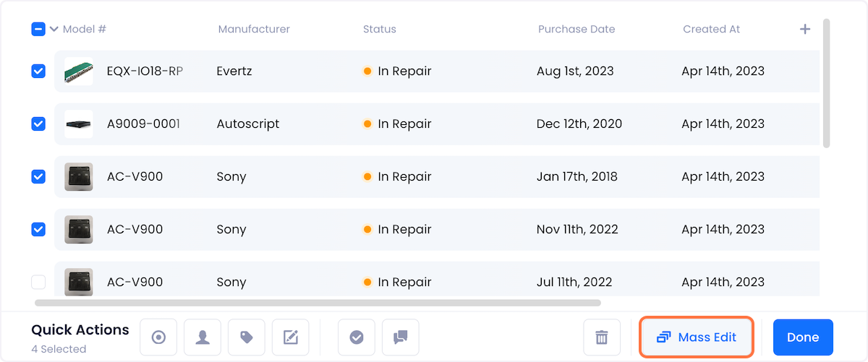This screenshot has height=362, width=868.
Task: Click the checkmark quick action icon
Action: tap(357, 337)
